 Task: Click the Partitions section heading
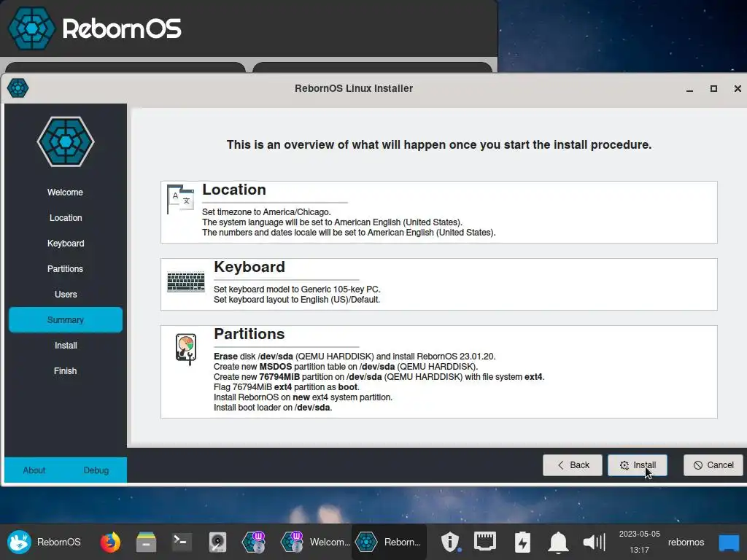[x=249, y=334]
